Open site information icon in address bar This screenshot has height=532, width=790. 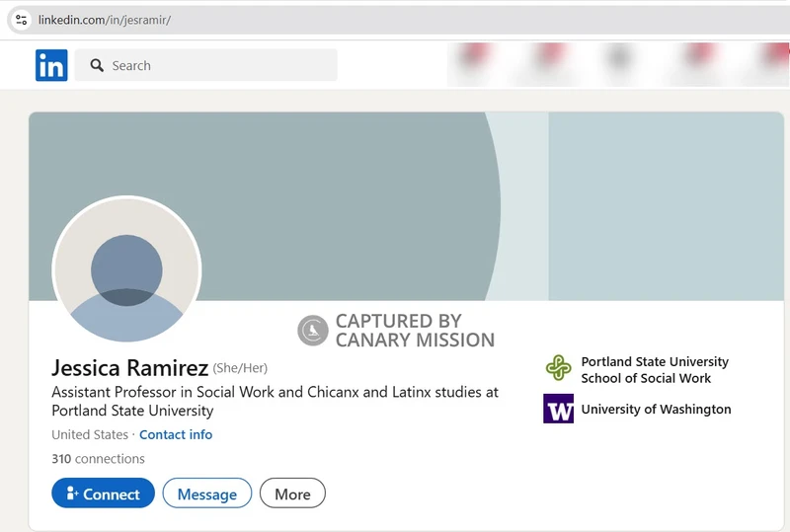tap(22, 20)
